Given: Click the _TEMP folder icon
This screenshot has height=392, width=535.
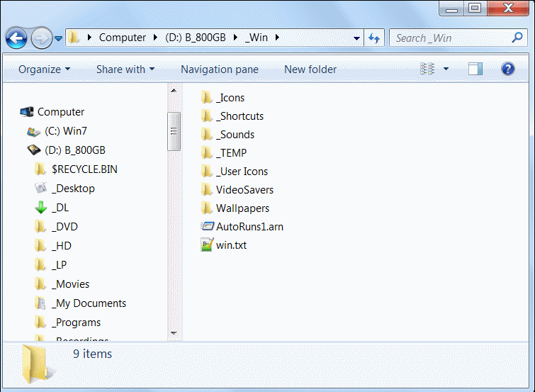Looking at the screenshot, I should click(x=207, y=153).
